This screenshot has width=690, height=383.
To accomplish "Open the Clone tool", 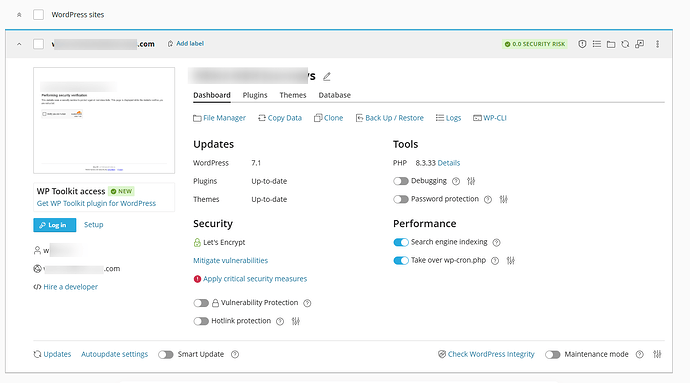I will coord(328,118).
